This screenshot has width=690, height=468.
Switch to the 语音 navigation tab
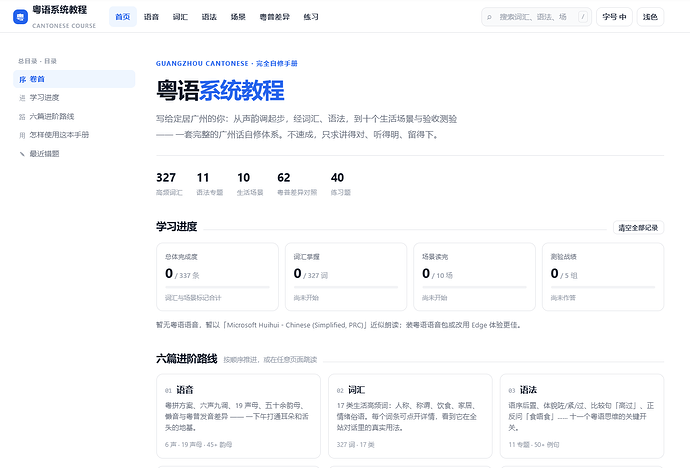coord(151,17)
